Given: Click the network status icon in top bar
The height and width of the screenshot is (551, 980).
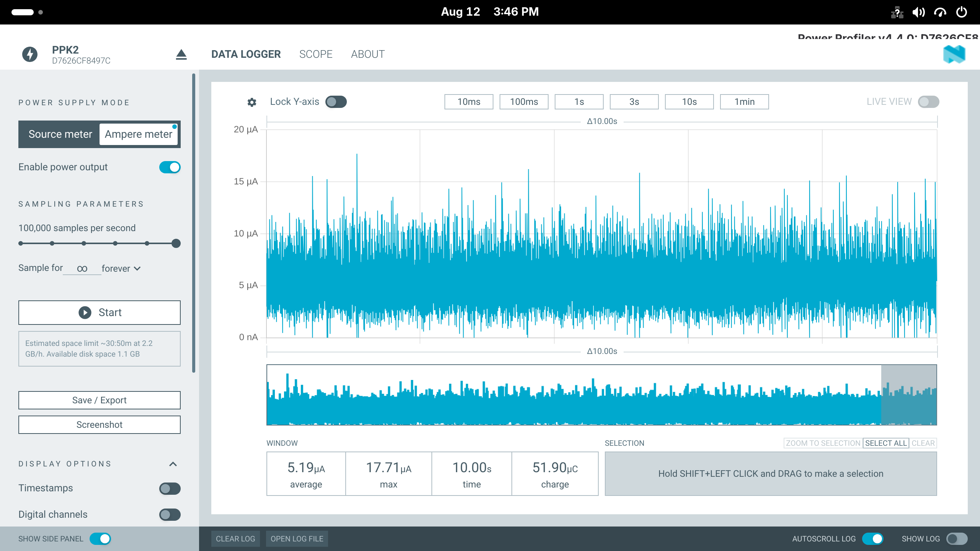Looking at the screenshot, I should (x=897, y=12).
